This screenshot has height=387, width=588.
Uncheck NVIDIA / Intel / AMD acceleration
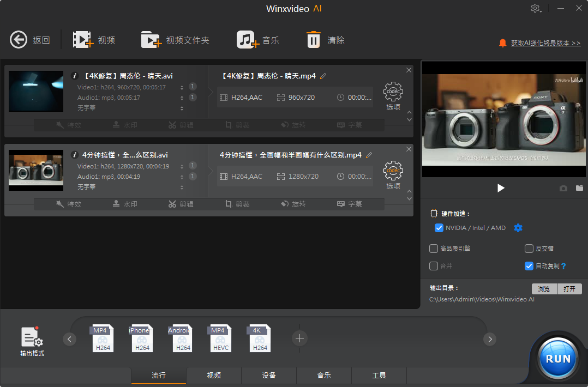(439, 228)
